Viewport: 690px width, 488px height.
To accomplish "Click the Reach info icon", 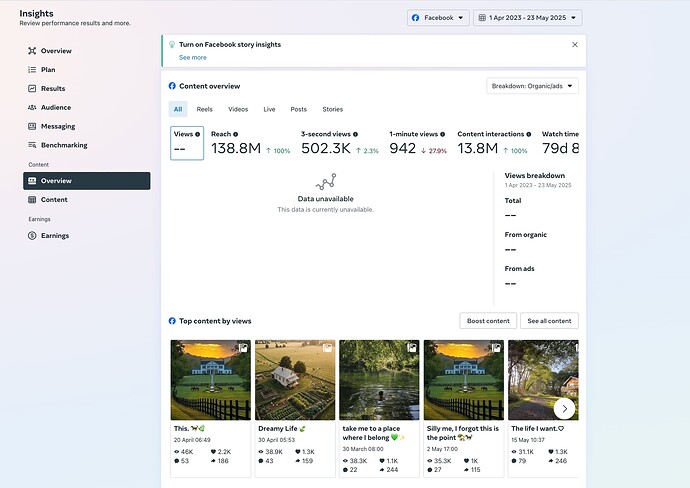I will pyautogui.click(x=235, y=134).
